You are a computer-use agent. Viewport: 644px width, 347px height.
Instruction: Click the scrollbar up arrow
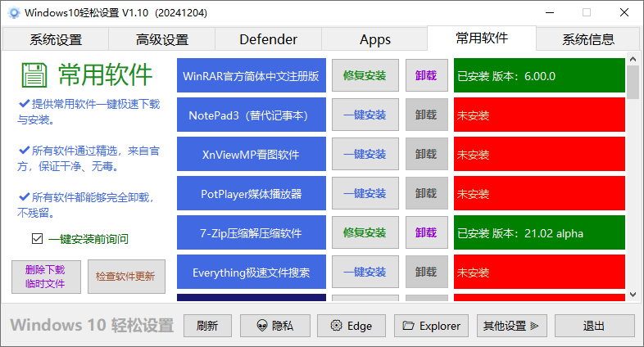pyautogui.click(x=633, y=60)
